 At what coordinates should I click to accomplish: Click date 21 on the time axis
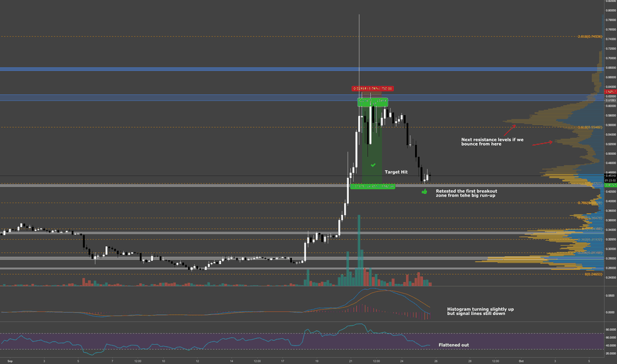click(x=351, y=361)
